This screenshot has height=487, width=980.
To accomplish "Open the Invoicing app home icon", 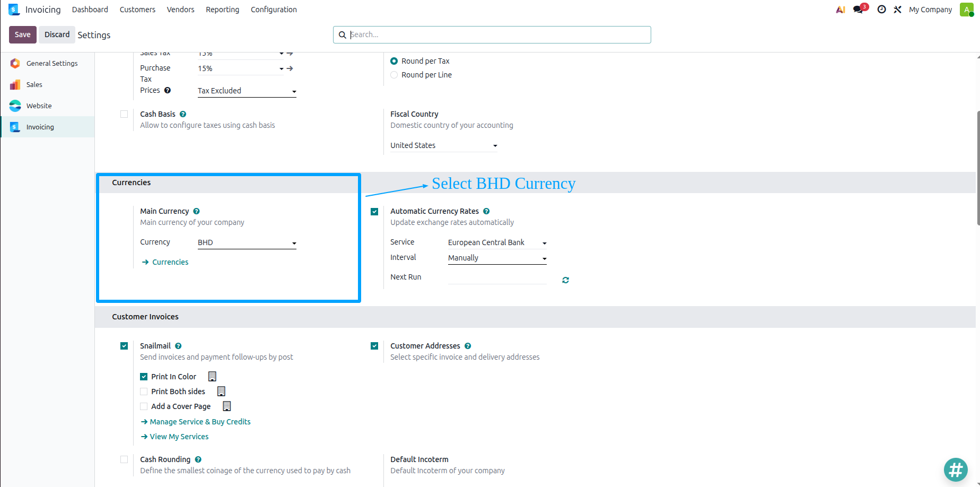I will [14, 10].
